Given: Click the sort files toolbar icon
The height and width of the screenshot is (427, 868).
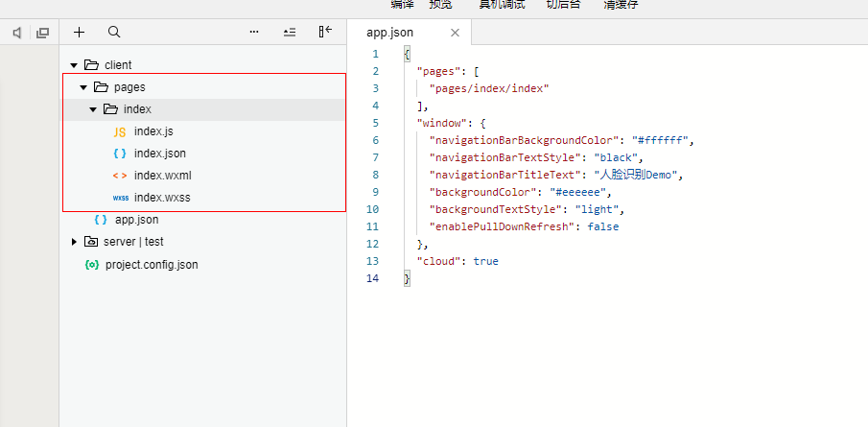Looking at the screenshot, I should (290, 32).
